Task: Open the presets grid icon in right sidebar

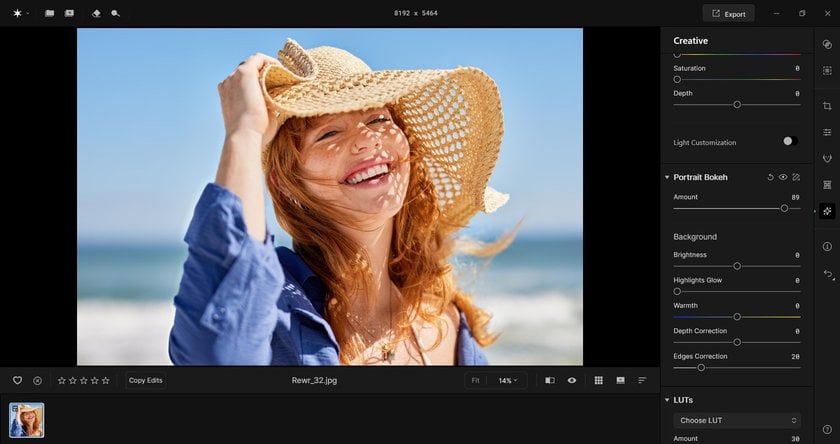Action: tap(827, 185)
